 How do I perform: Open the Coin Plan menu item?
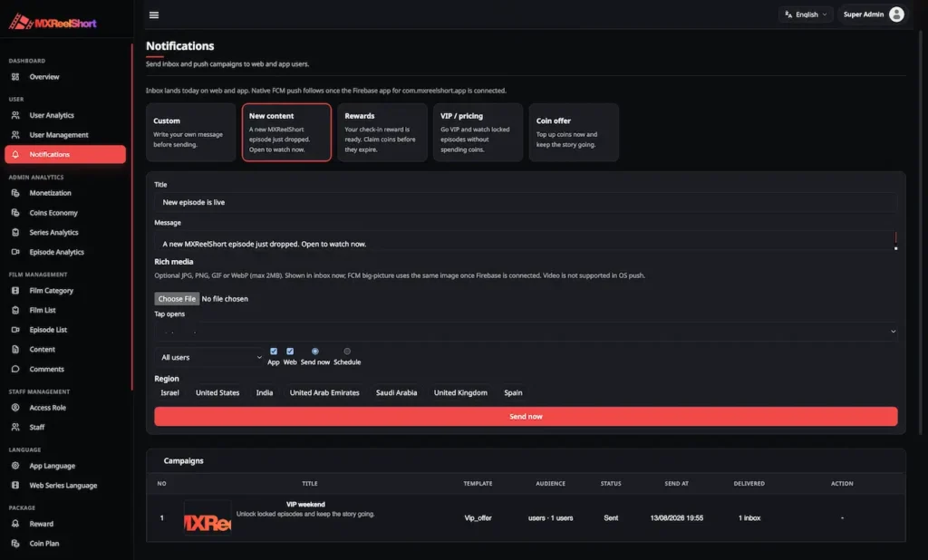point(65,544)
